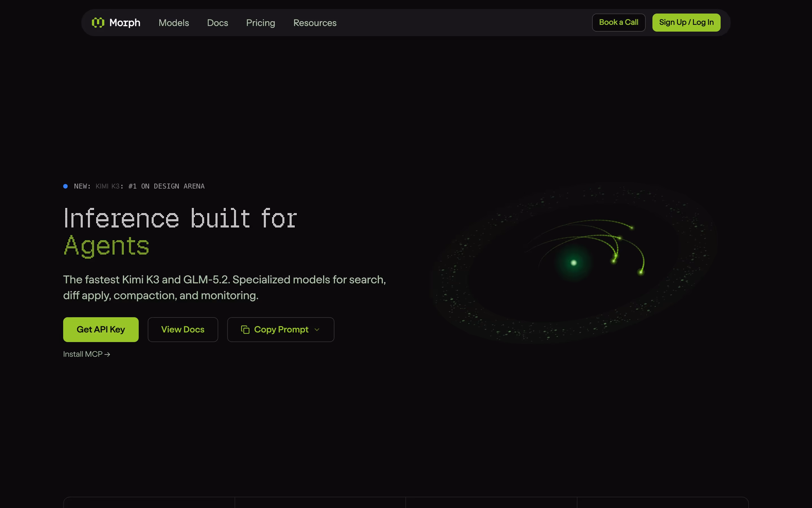This screenshot has height=508, width=812.
Task: Click the Book a Call button
Action: [618, 23]
